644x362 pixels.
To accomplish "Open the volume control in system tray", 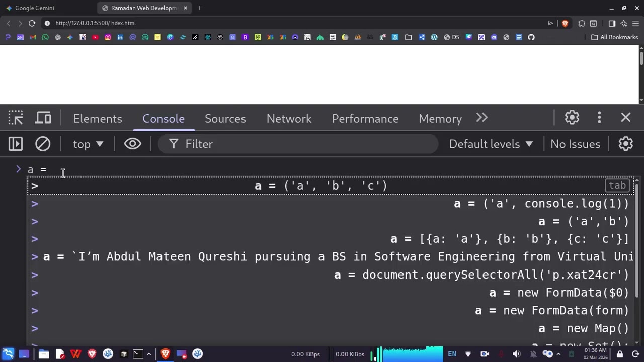I will coord(517,354).
